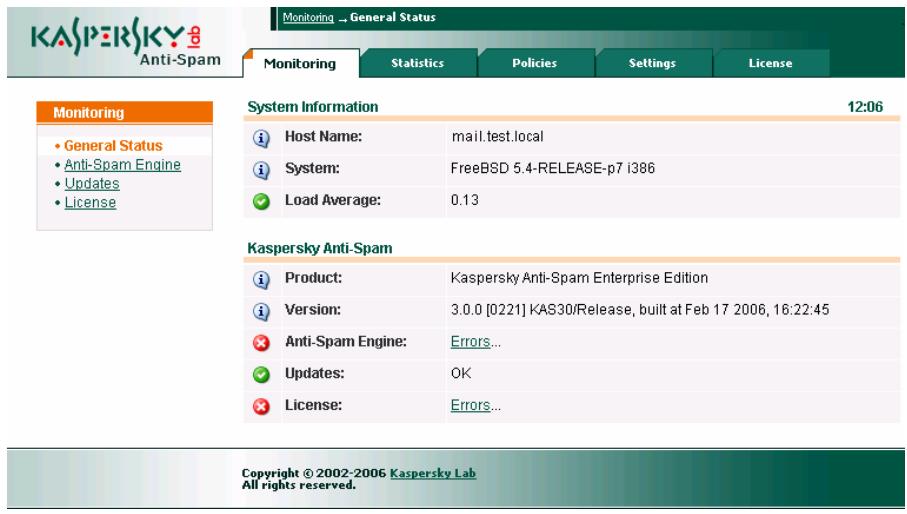Open the Updates sidebar link
This screenshot has height=514, width=907.
[x=92, y=183]
